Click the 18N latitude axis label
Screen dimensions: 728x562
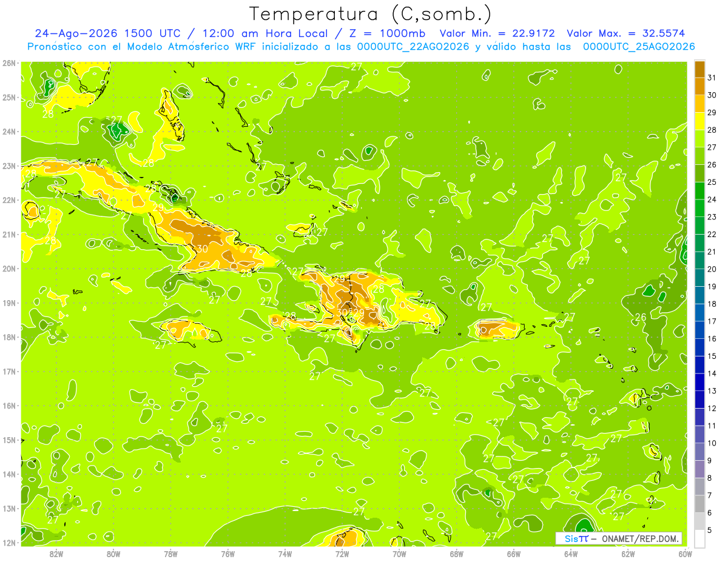(x=8, y=337)
